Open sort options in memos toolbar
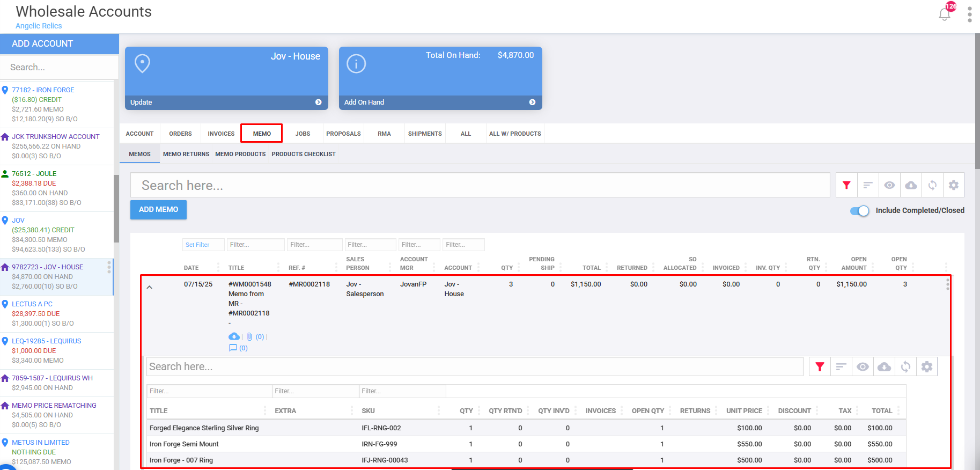The height and width of the screenshot is (470, 980). (x=868, y=185)
